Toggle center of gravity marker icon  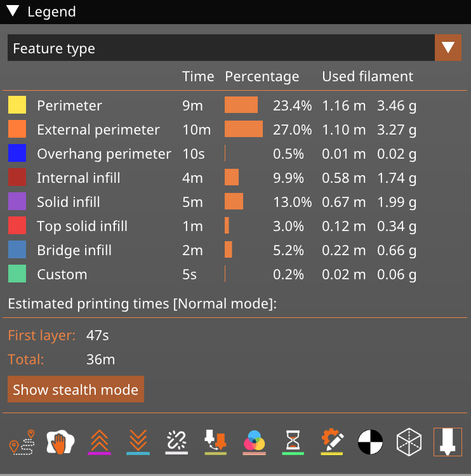[x=370, y=442]
